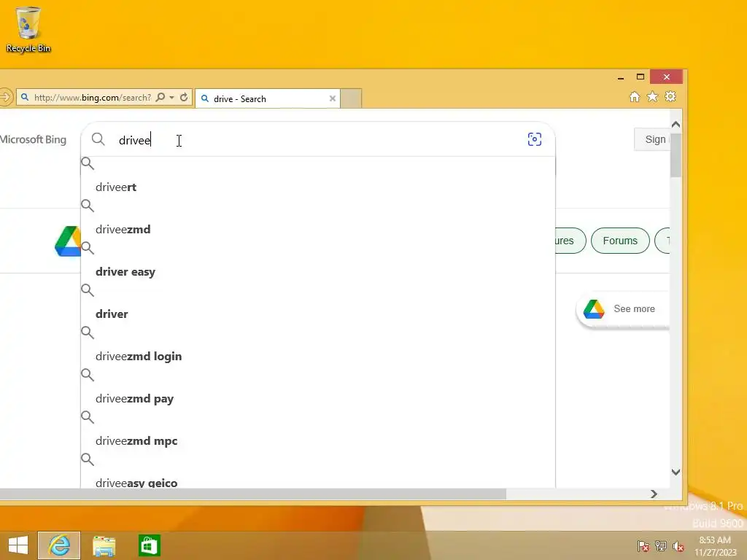Select suggestion 'driveezmd pay'
Screen dimensions: 747x560
318,399
